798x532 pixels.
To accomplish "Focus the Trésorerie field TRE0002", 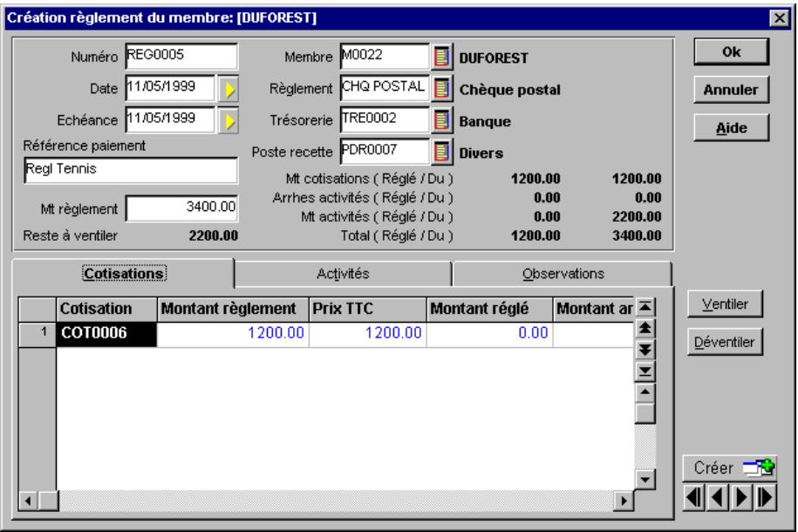I will pyautogui.click(x=385, y=120).
